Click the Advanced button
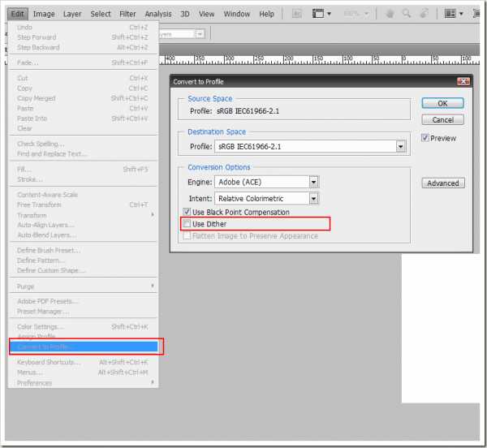 tap(443, 183)
